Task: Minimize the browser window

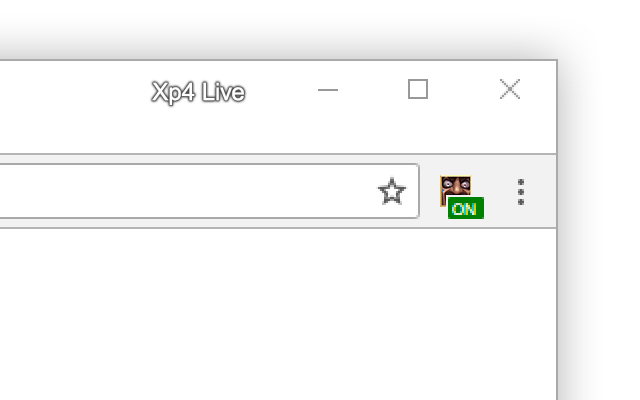Action: [328, 90]
